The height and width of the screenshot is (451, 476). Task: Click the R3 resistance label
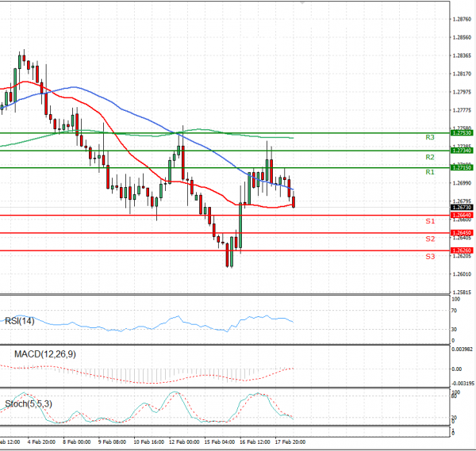(430, 137)
